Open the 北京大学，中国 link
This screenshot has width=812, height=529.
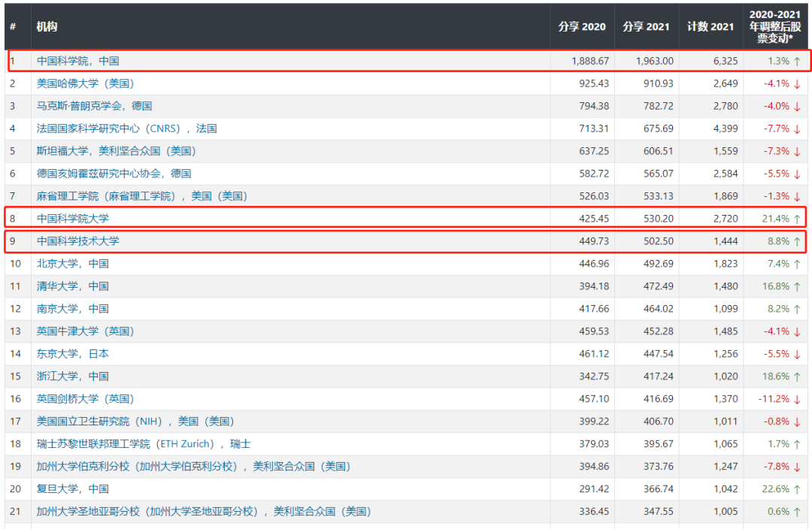(72, 264)
